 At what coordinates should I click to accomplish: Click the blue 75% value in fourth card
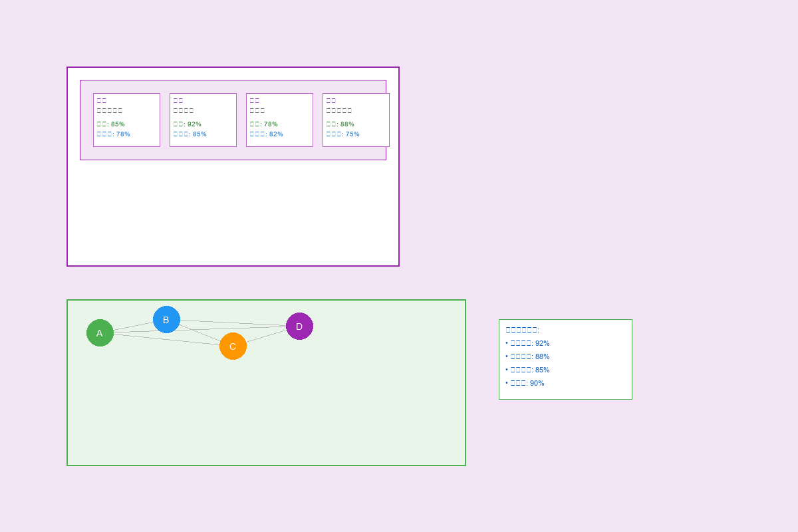click(x=343, y=134)
